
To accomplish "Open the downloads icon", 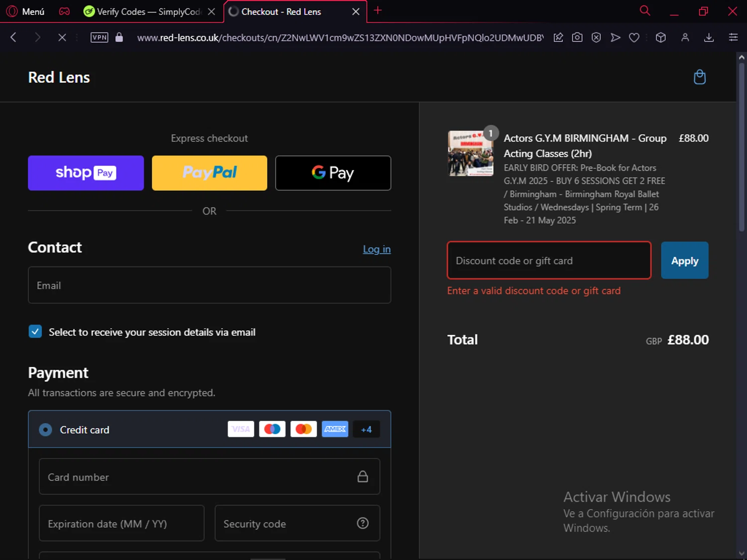I will [709, 37].
